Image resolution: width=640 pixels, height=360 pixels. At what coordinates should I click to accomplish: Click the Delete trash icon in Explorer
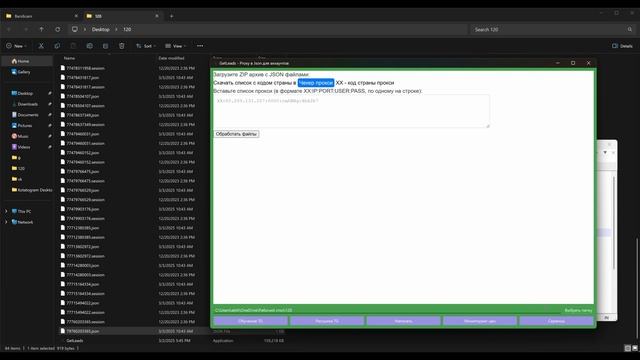tap(122, 46)
